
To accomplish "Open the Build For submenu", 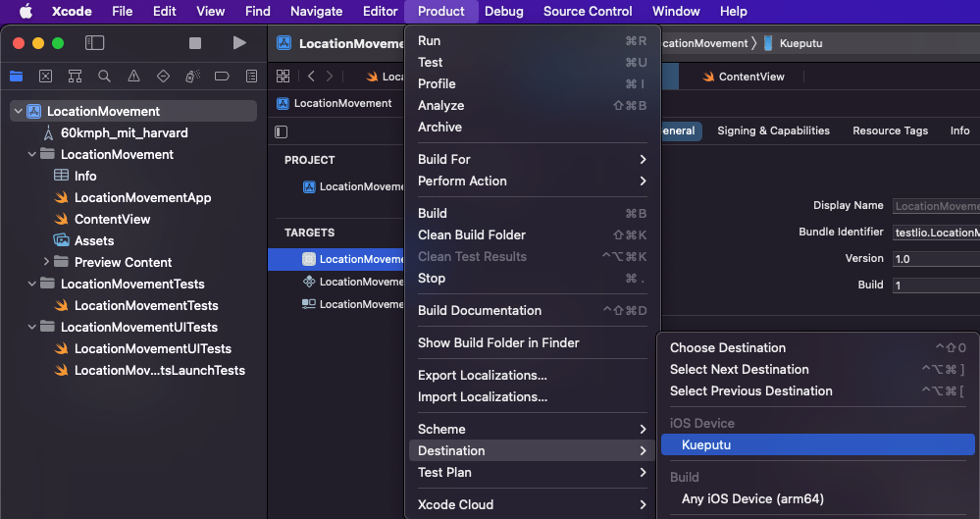I will [x=532, y=160].
